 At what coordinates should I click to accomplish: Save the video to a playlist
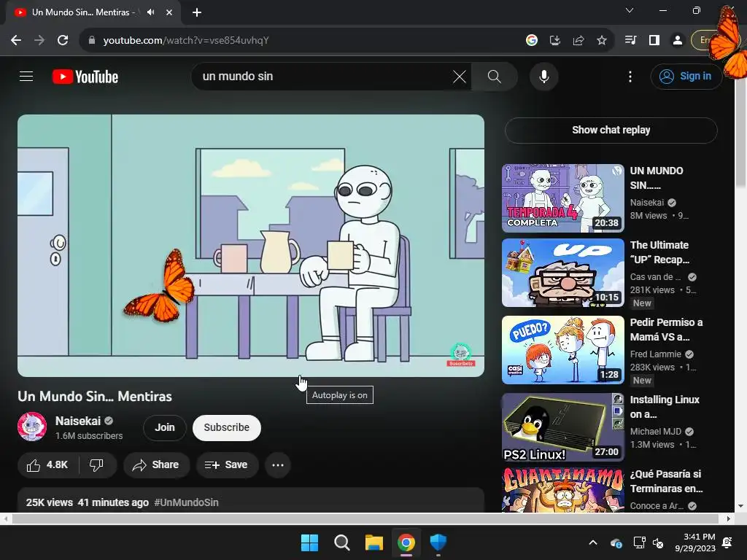pos(228,464)
